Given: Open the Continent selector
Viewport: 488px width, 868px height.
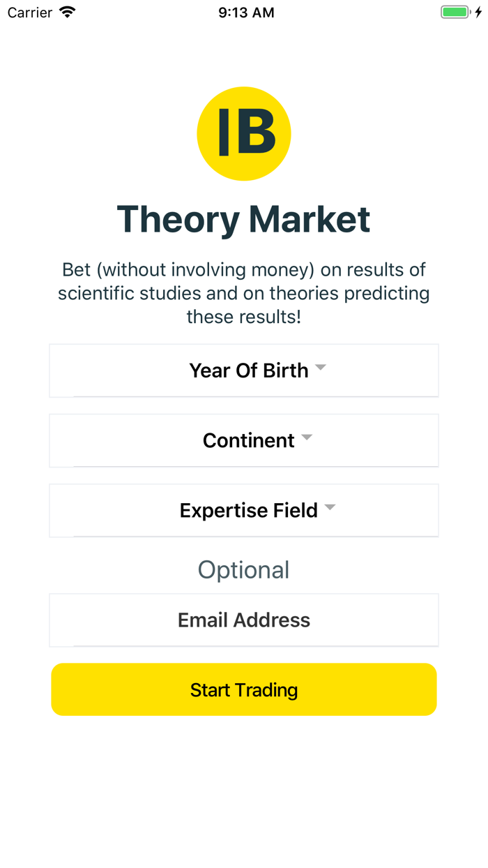Looking at the screenshot, I should coord(243,440).
